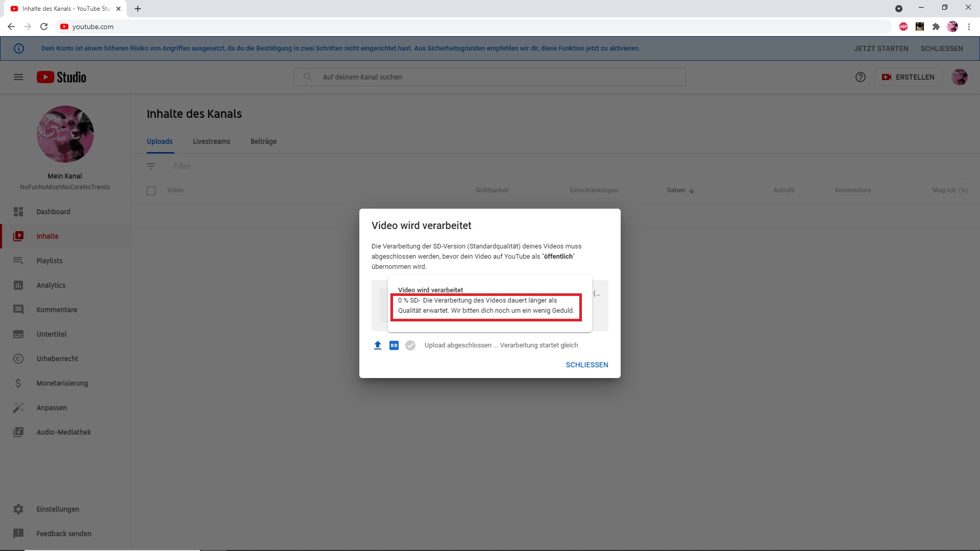The height and width of the screenshot is (551, 980).
Task: Open the Chrome tab search dropdown
Action: pos(899,9)
